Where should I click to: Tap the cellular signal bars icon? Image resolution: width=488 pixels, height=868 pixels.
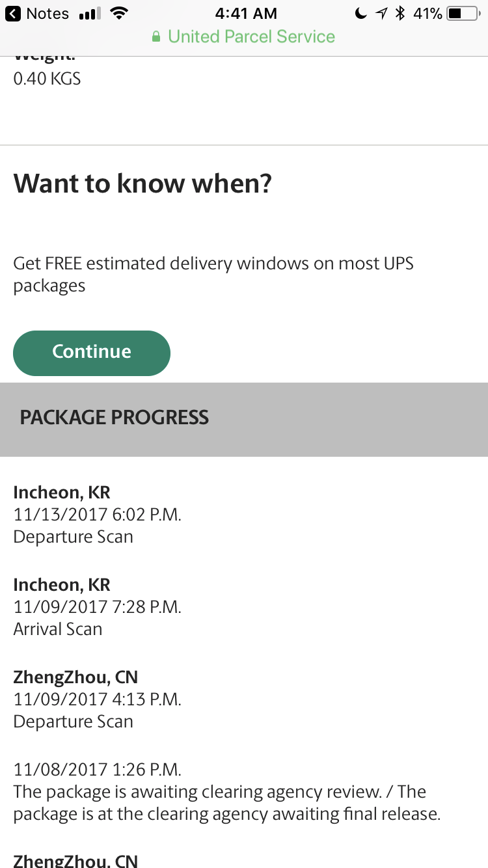(89, 14)
